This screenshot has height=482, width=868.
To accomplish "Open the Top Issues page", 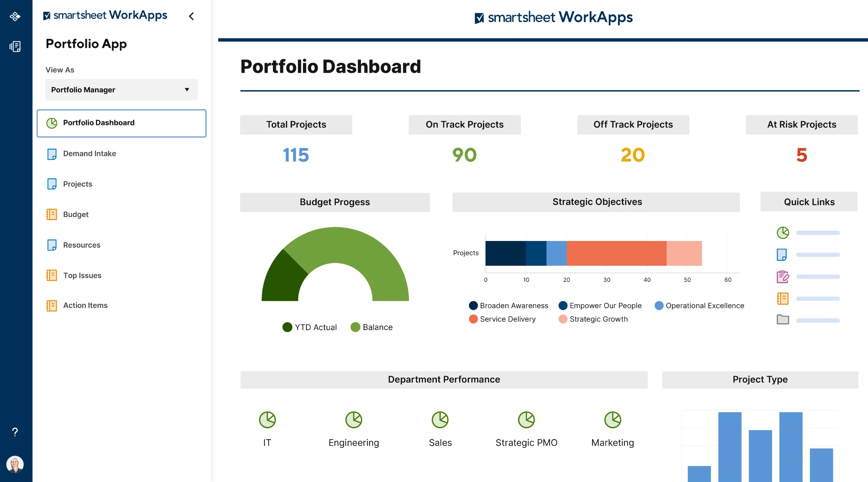I will [x=82, y=275].
